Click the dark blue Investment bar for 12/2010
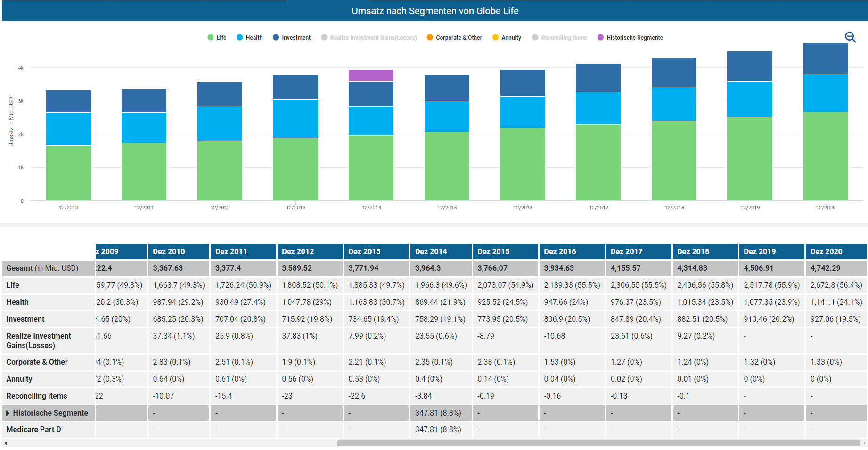Screen dimensions: 868x450 point(68,101)
